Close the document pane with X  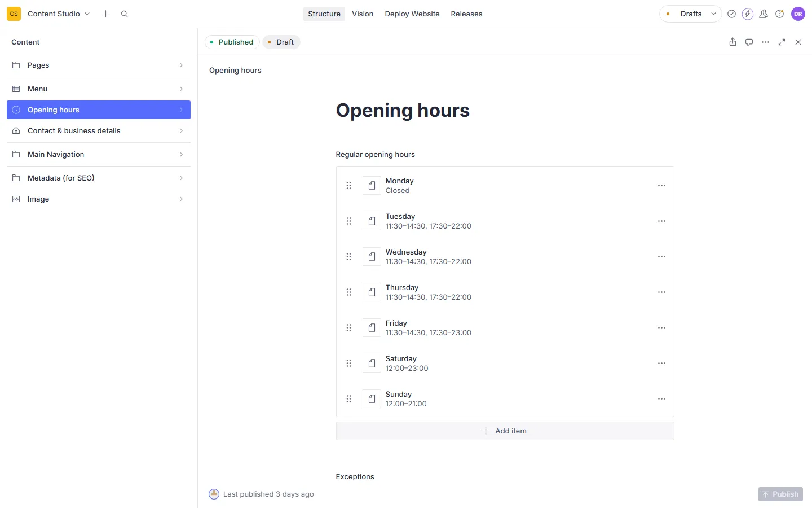click(798, 42)
